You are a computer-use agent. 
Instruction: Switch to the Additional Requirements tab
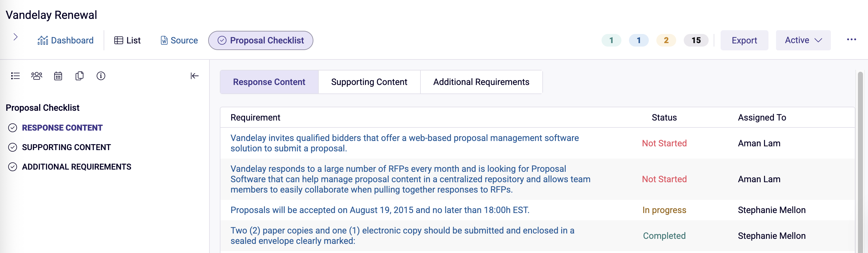(481, 82)
